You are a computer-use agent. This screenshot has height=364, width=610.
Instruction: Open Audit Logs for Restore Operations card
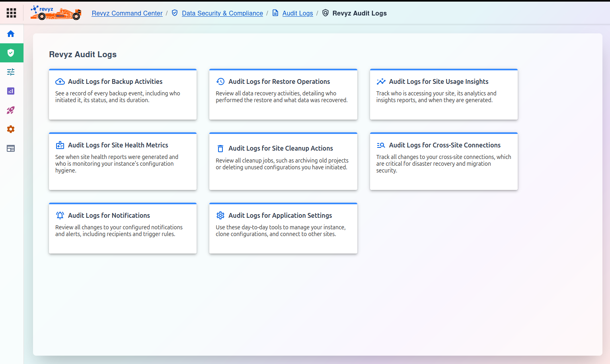(283, 95)
